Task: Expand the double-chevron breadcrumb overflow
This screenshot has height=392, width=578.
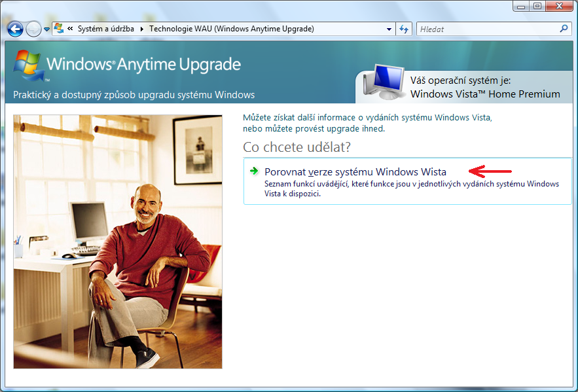Action: (70, 29)
